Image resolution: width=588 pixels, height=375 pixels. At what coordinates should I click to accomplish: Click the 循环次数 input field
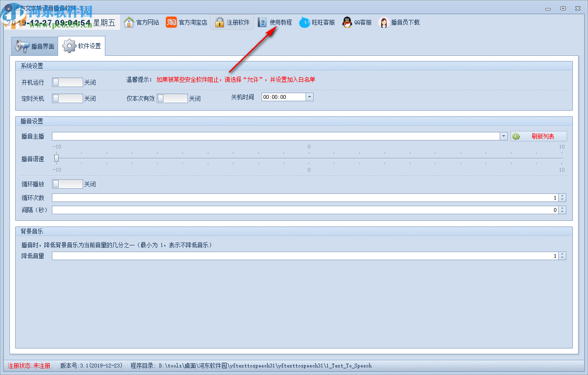tap(305, 198)
